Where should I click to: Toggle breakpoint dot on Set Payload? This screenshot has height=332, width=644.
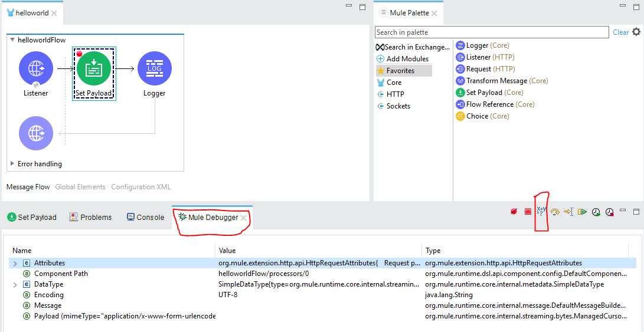pos(79,54)
